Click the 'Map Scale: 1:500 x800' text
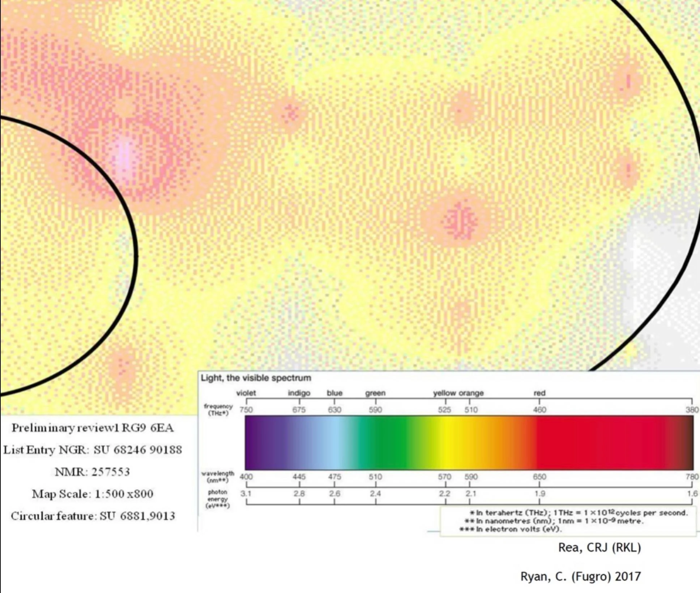The width and height of the screenshot is (700, 593). point(93,494)
